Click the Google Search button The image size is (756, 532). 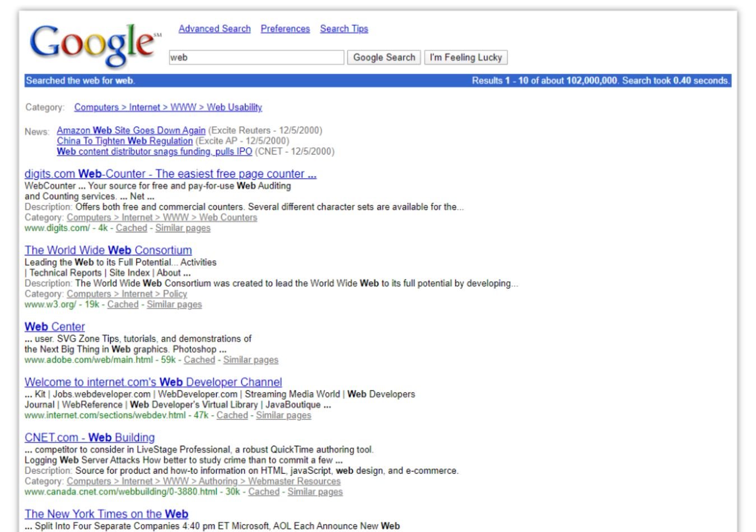point(384,57)
